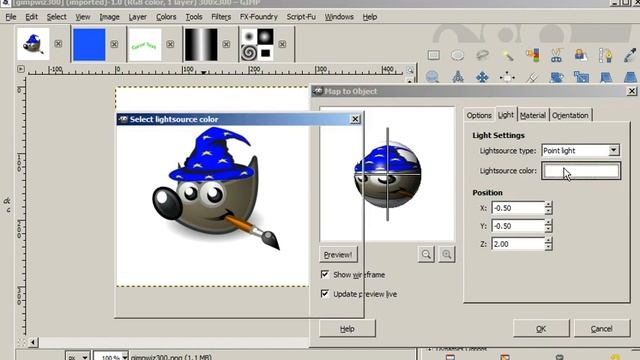Image resolution: width=640 pixels, height=360 pixels.
Task: Click the Help button in Map to Object
Action: [x=347, y=329]
